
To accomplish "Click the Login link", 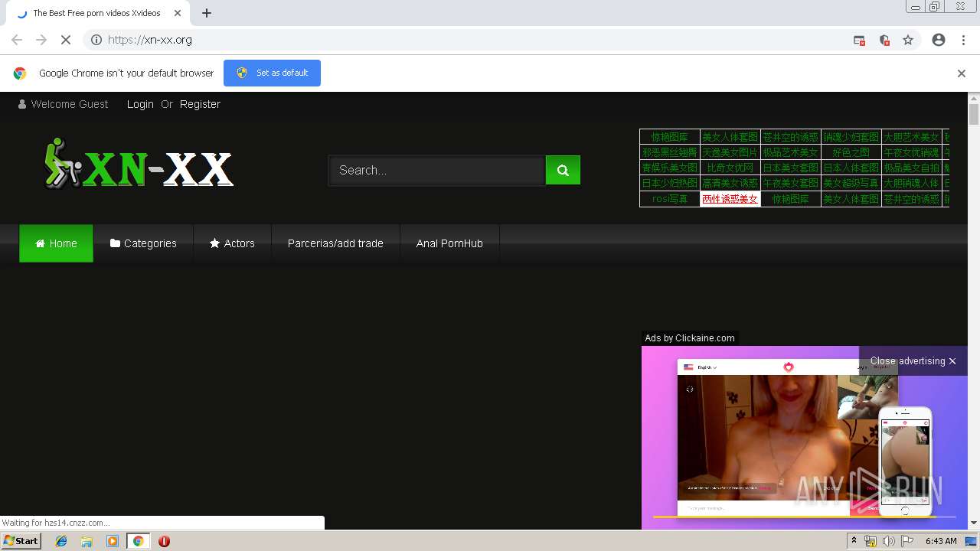I will (140, 104).
